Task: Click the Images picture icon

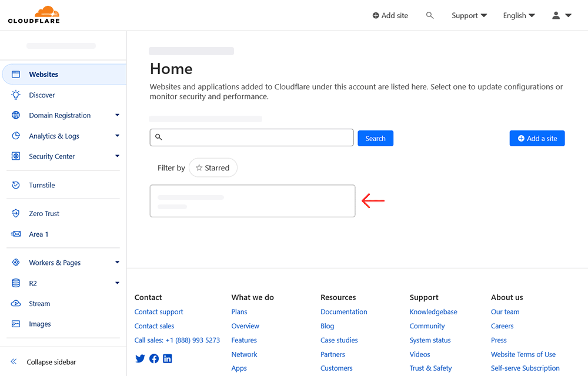Action: click(x=16, y=324)
